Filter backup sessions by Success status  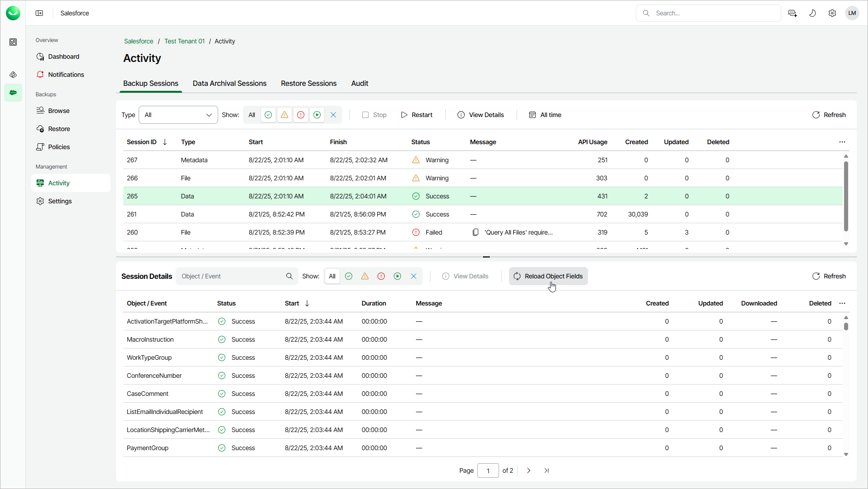[x=268, y=115]
